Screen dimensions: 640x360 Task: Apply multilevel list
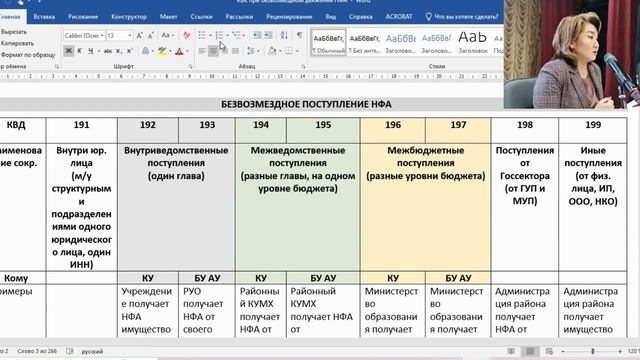(x=236, y=36)
